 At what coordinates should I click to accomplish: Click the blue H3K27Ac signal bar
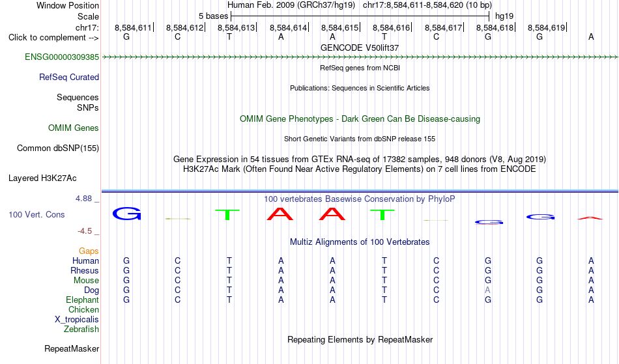pos(360,191)
